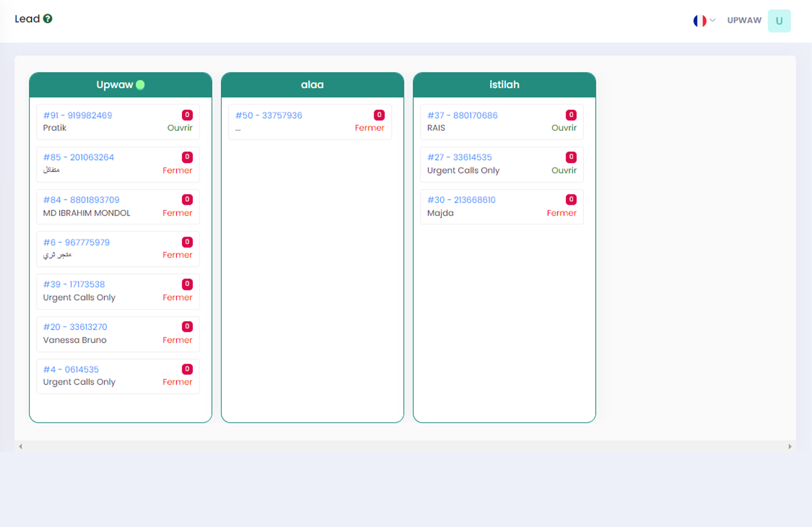This screenshot has width=812, height=527.
Task: Toggle Fermer status on lead #50
Action: [369, 128]
